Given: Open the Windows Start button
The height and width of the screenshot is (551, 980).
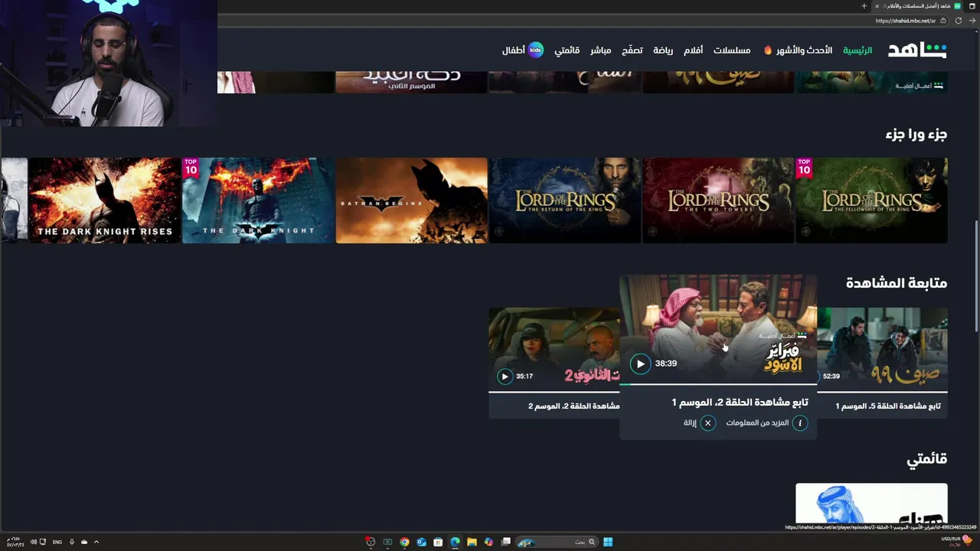Looking at the screenshot, I should pyautogui.click(x=608, y=542).
